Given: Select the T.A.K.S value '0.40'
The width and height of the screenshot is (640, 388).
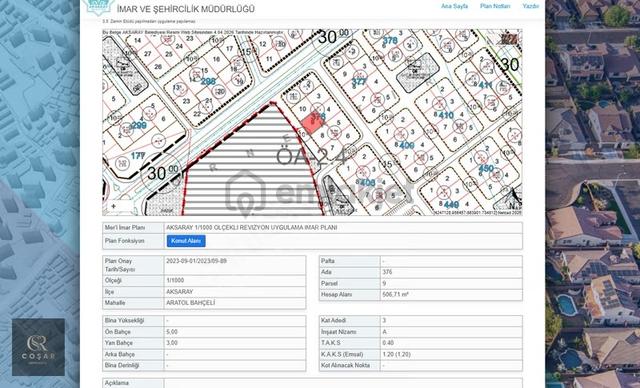Looking at the screenshot, I should coord(388,343).
